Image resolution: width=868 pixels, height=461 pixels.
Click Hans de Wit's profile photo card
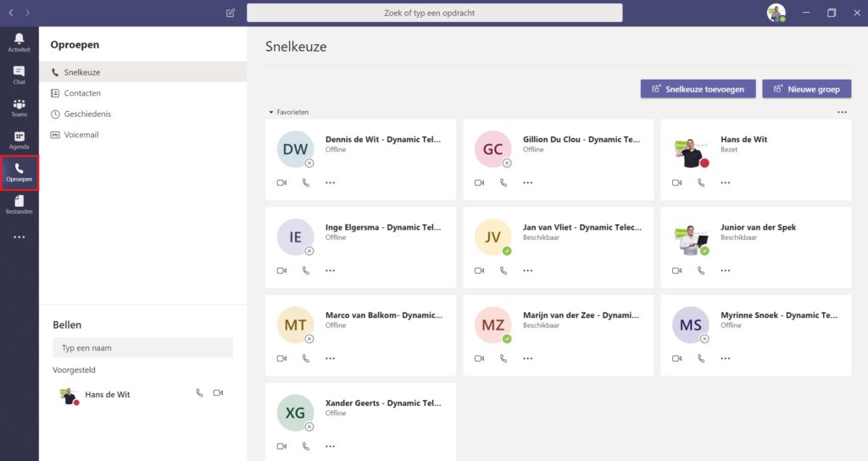690,151
